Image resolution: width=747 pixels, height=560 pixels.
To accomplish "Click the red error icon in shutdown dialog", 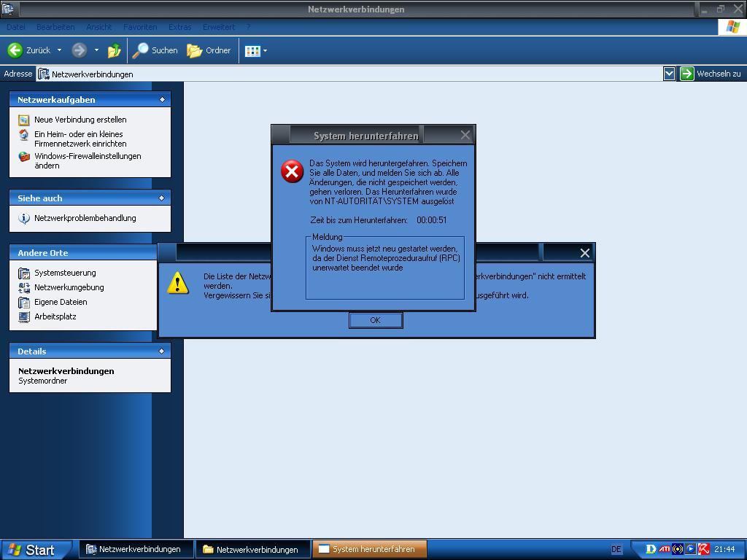I will 292,171.
